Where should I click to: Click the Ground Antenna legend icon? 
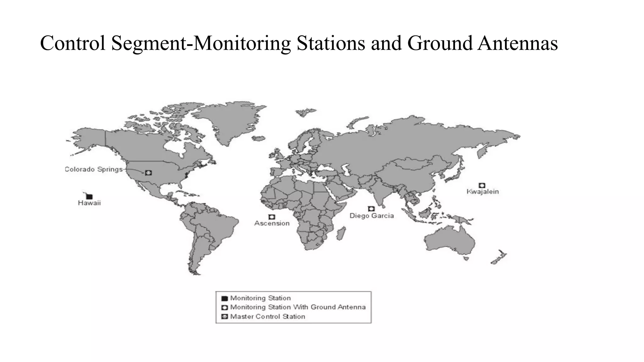[225, 307]
